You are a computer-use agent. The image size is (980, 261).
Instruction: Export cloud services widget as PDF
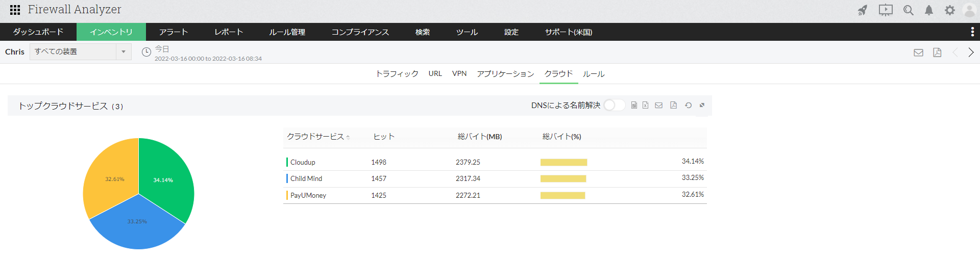[673, 105]
